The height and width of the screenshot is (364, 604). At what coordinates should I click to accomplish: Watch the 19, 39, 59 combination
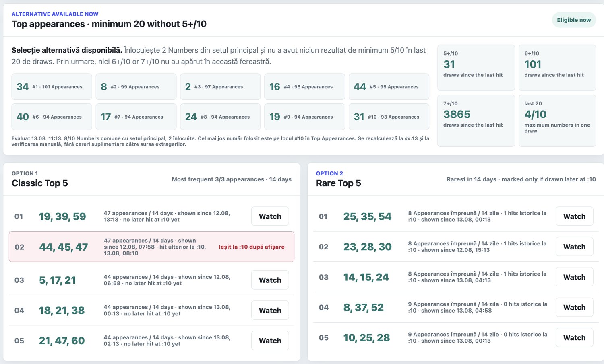coord(270,216)
